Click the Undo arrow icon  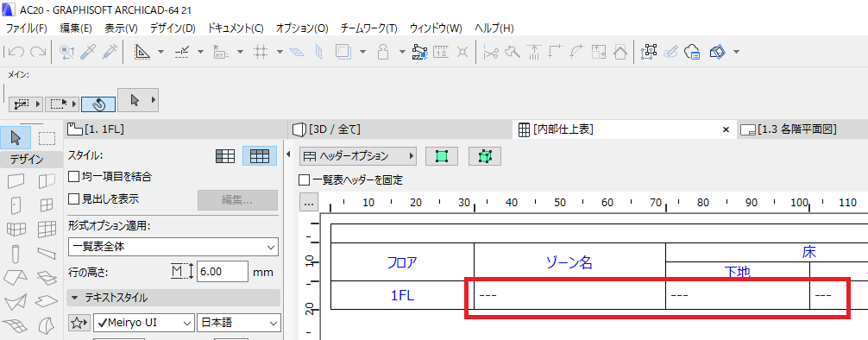(16, 52)
